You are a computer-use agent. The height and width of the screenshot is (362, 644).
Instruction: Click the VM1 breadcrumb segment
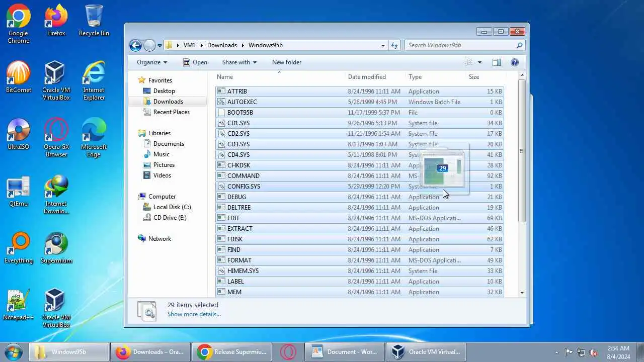[189, 45]
